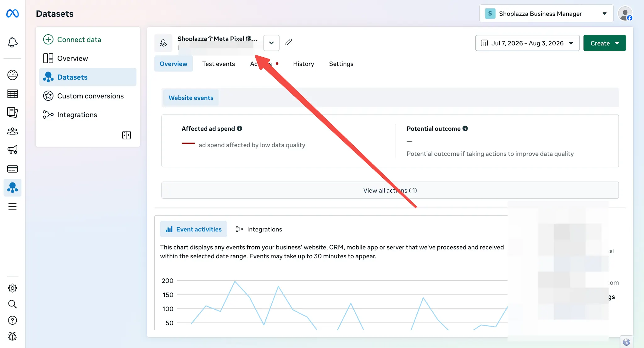Click the Potential outcome info icon
This screenshot has width=644, height=348.
click(465, 128)
